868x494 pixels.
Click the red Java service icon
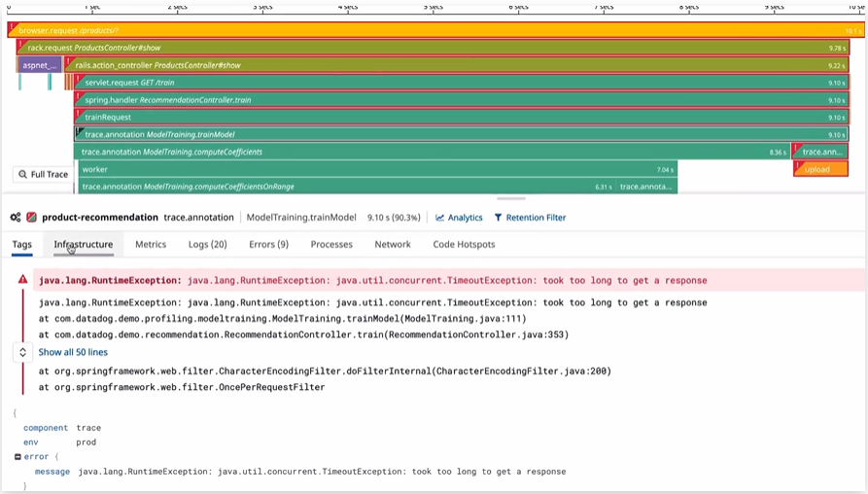click(x=32, y=218)
